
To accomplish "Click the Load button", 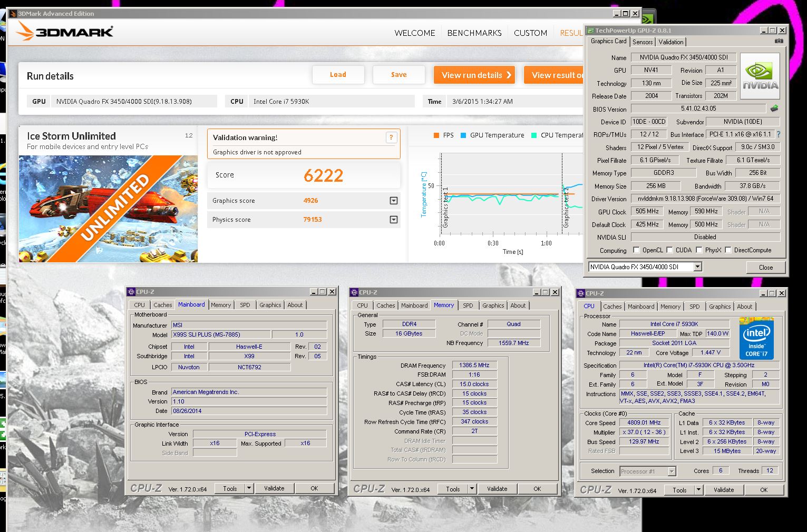I will click(x=338, y=75).
